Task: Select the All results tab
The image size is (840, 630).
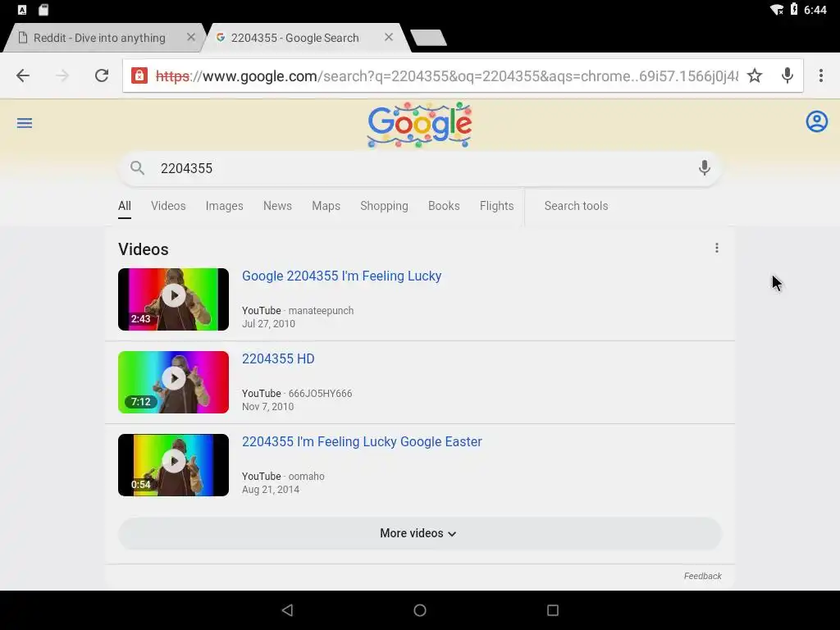Action: coord(125,206)
